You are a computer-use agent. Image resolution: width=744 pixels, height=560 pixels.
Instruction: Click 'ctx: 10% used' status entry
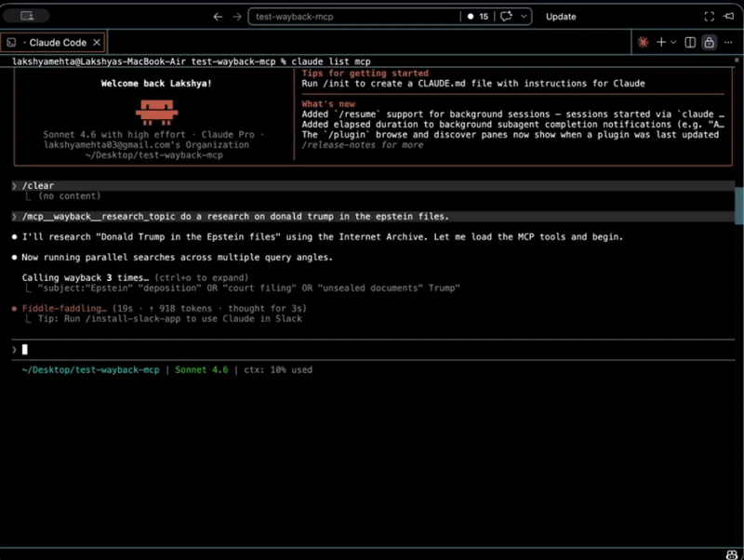[x=278, y=369]
